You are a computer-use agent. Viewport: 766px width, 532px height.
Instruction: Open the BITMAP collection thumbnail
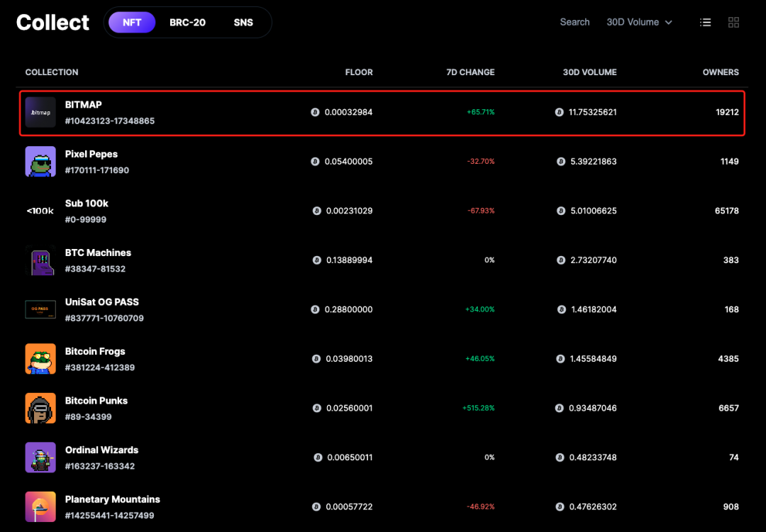click(40, 112)
